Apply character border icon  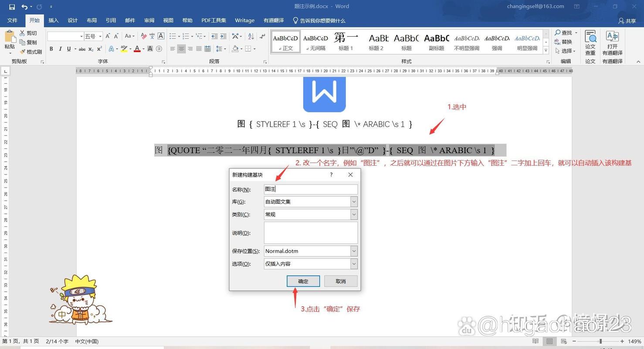click(x=161, y=36)
